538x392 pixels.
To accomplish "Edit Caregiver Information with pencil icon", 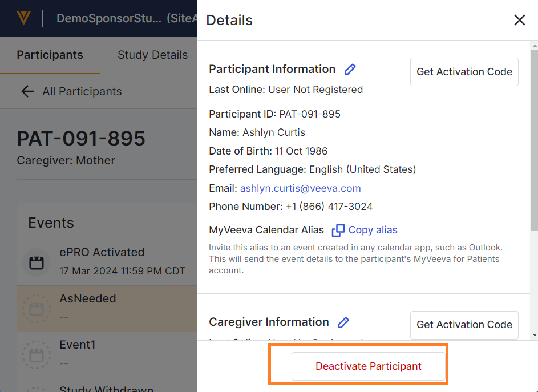I will click(x=343, y=322).
